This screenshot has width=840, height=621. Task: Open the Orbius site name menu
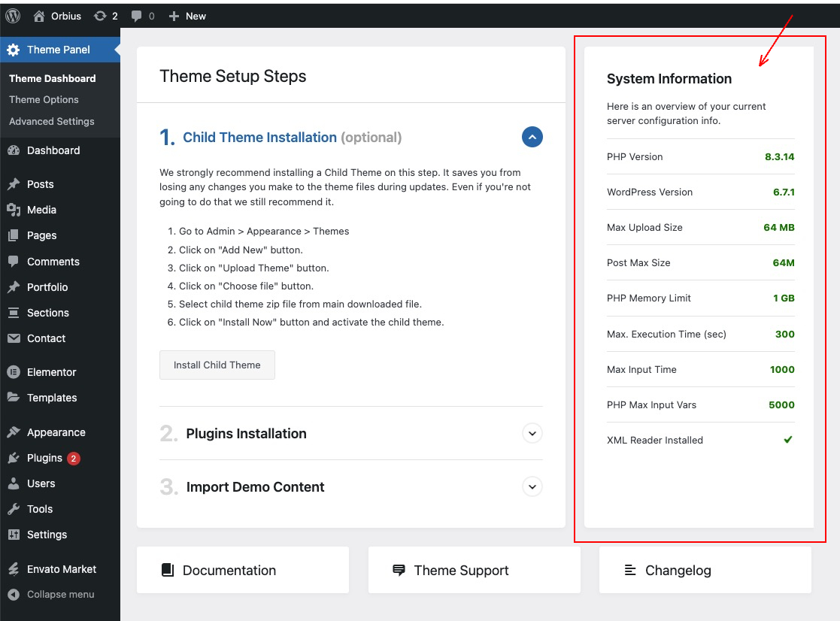(66, 16)
